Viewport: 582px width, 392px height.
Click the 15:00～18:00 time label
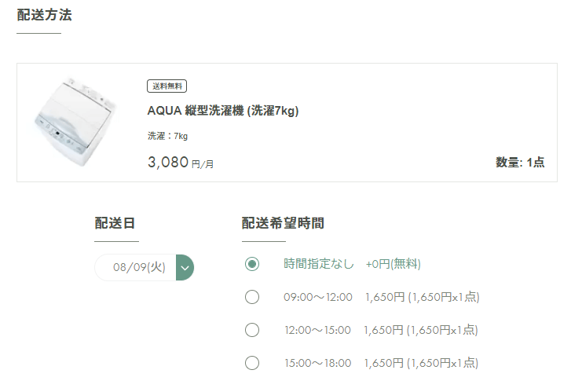[317, 363]
